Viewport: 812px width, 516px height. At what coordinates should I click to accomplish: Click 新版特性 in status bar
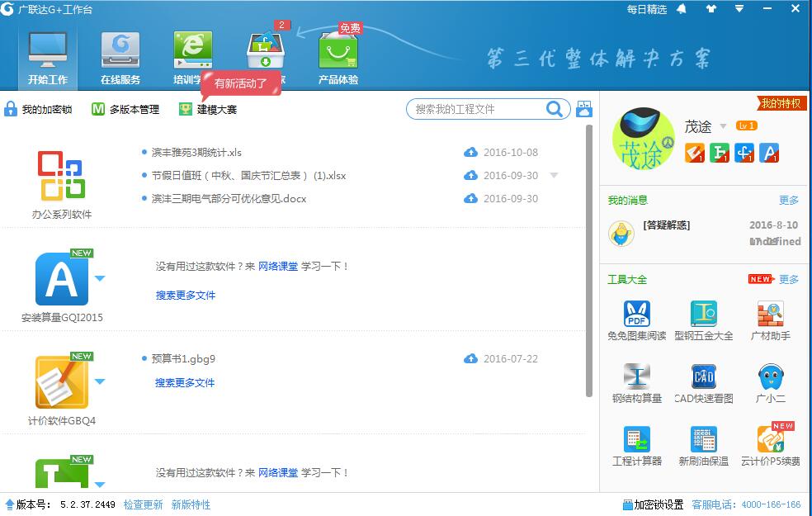tap(191, 504)
